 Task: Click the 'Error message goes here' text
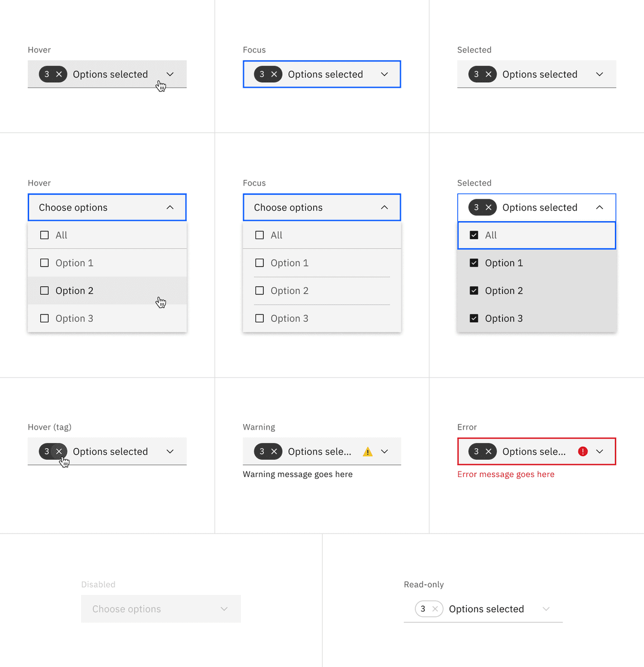point(505,474)
